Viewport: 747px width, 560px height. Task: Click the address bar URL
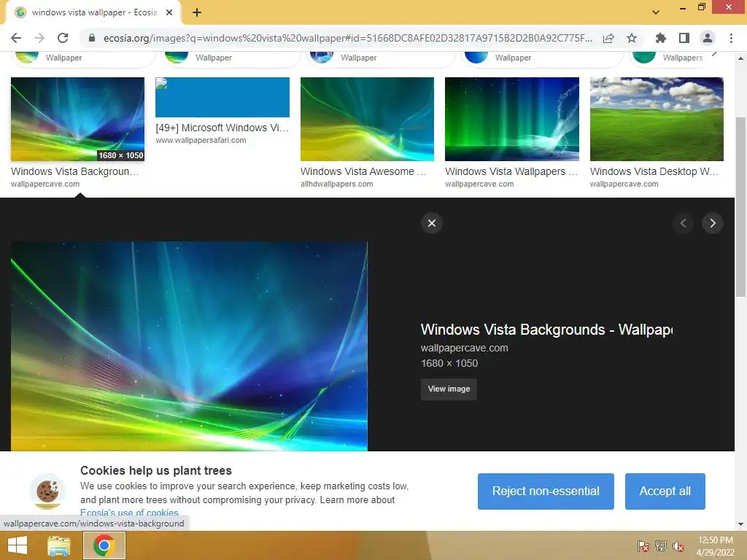point(348,38)
